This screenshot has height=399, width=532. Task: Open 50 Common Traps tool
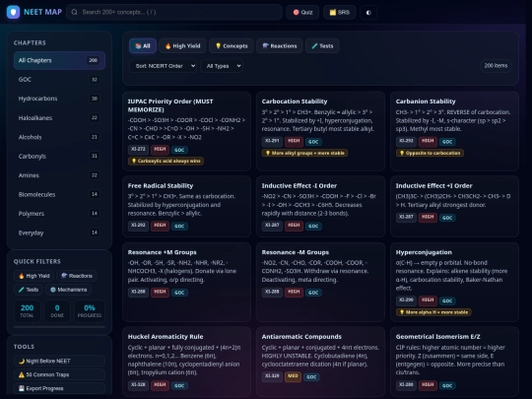coord(59,374)
